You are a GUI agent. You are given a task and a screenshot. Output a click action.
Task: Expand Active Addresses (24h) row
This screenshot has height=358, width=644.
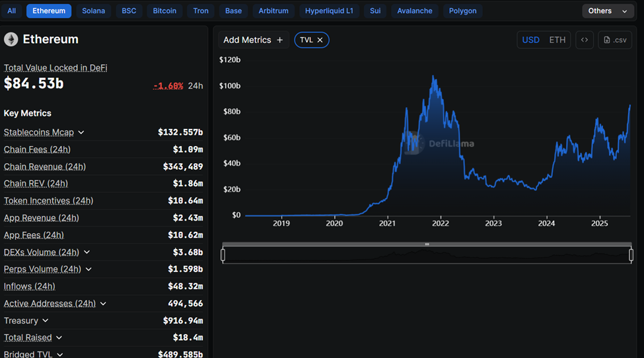103,304
